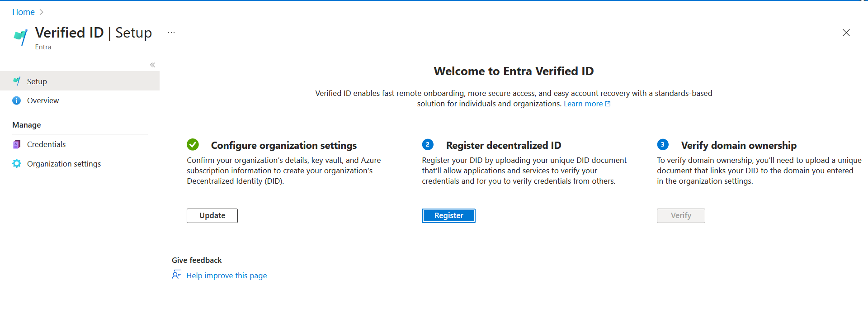Click 'Entra' subtitle under page title
The image size is (868, 314).
click(43, 47)
